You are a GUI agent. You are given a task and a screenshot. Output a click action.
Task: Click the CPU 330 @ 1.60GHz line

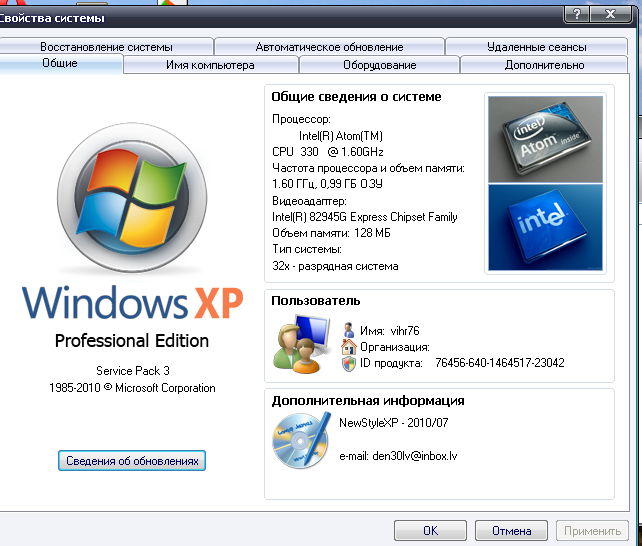click(328, 152)
